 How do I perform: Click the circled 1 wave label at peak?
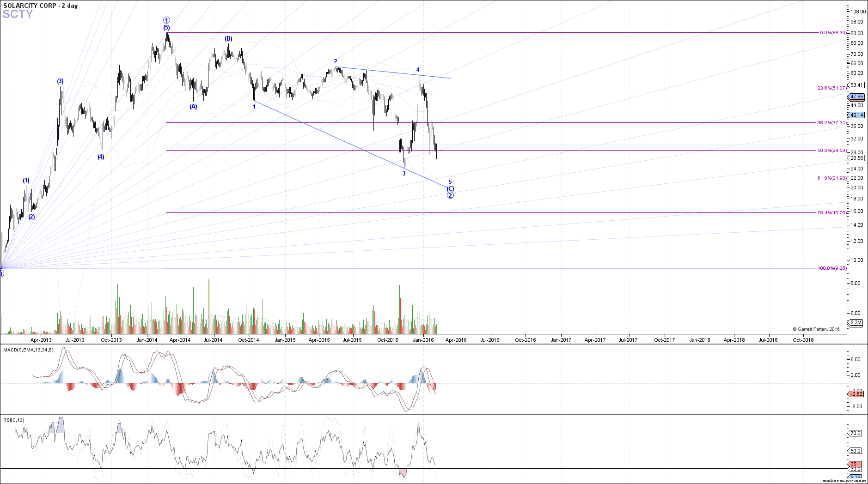166,20
